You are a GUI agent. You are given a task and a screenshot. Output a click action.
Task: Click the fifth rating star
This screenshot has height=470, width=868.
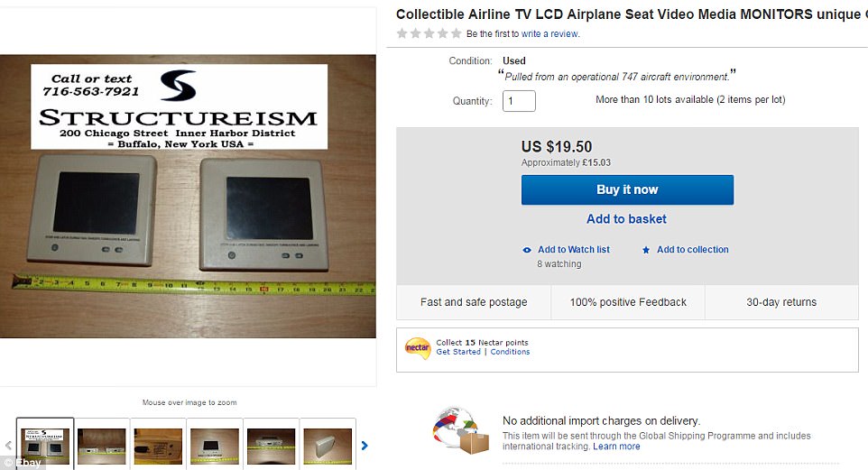pos(456,33)
